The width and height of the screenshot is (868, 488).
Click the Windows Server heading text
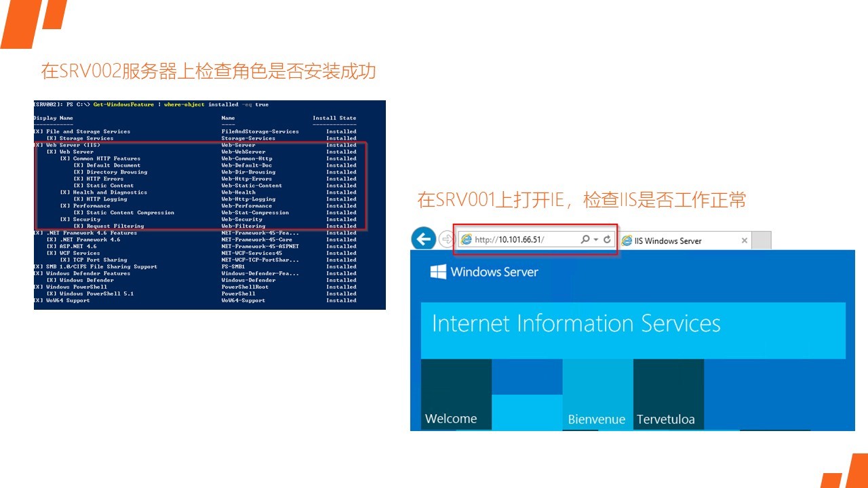(494, 272)
